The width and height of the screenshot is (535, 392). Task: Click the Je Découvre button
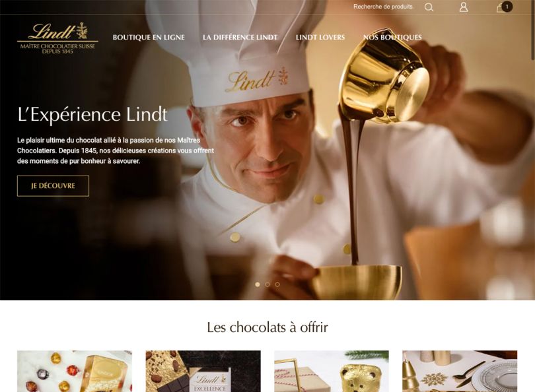[54, 186]
